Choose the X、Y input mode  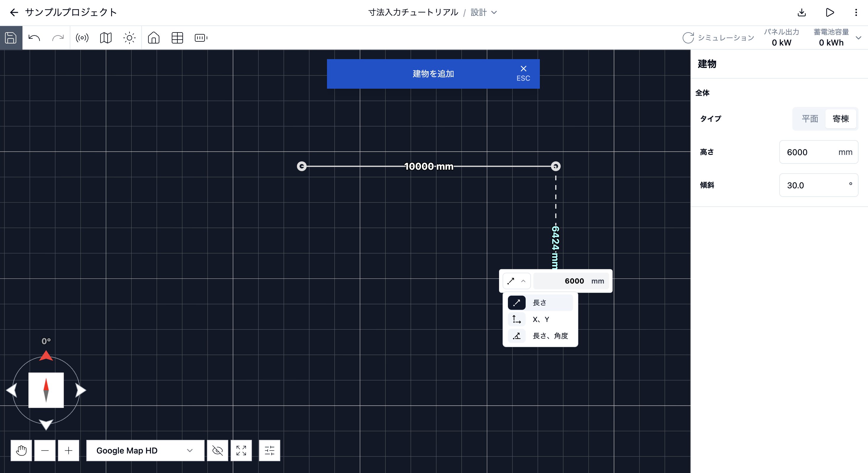540,319
